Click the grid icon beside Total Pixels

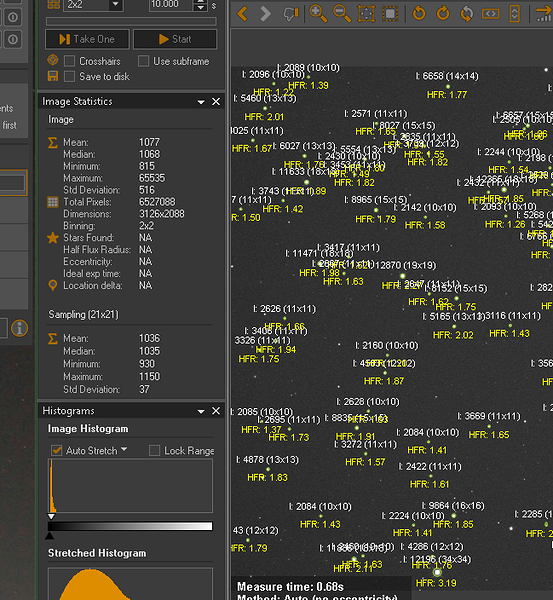53,202
